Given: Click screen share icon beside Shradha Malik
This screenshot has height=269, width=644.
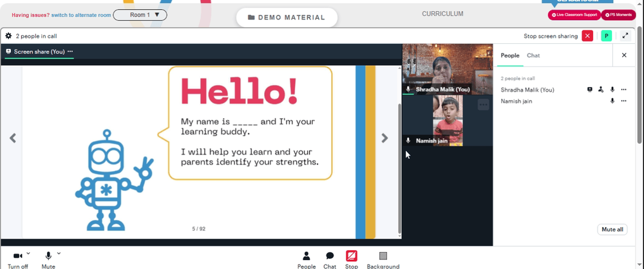Looking at the screenshot, I should pyautogui.click(x=590, y=90).
